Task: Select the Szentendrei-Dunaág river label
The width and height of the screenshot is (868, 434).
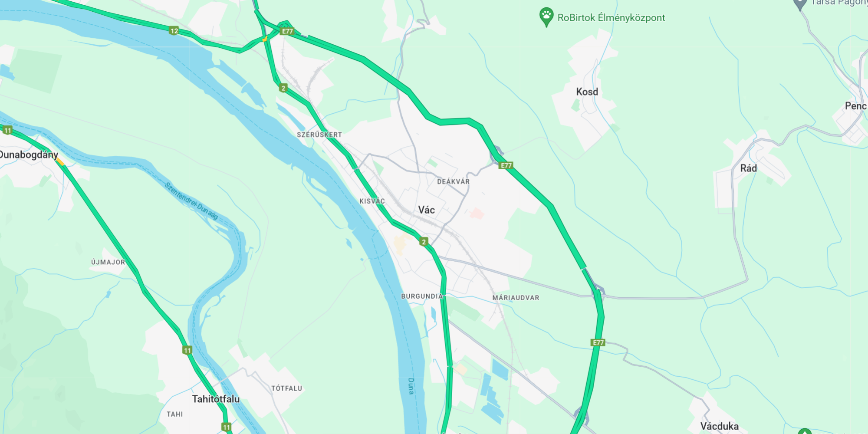Action: 191,201
